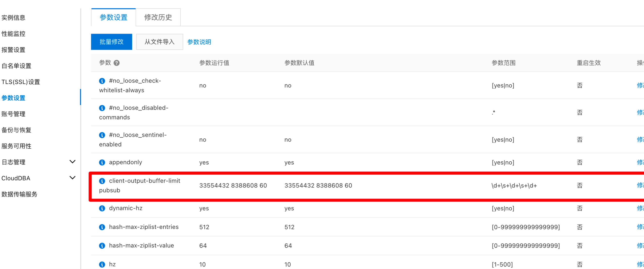Click info icon beside #no_loose_disabled-commands
This screenshot has height=269, width=644.
point(102,108)
